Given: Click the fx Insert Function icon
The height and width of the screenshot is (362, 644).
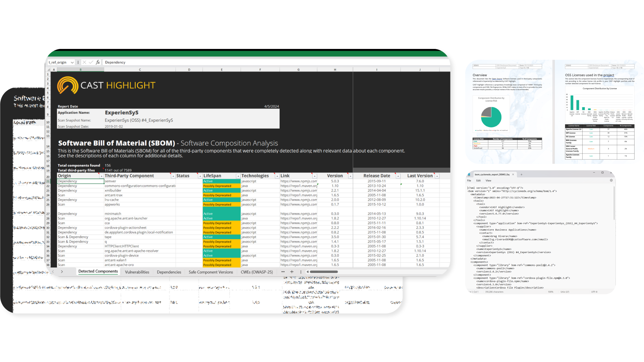Looking at the screenshot, I should coord(98,62).
